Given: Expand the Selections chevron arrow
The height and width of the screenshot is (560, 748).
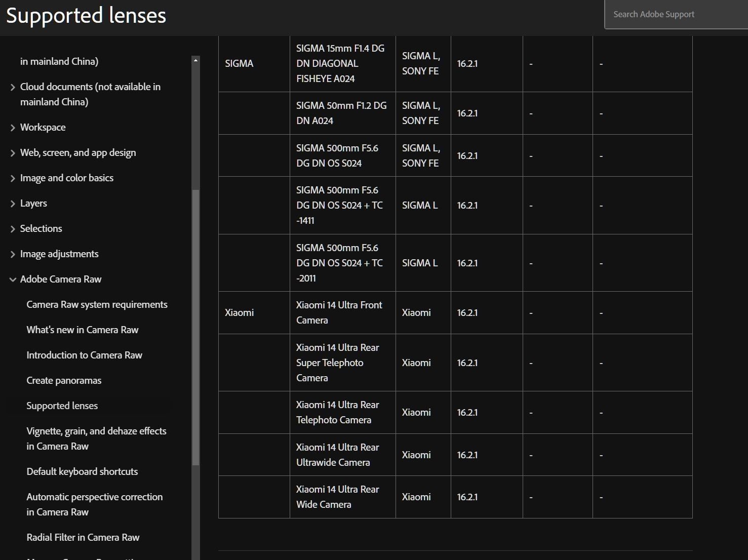Looking at the screenshot, I should coord(13,229).
